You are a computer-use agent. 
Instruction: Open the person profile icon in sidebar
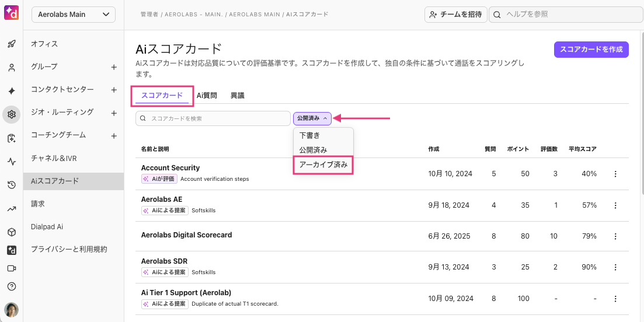12,68
